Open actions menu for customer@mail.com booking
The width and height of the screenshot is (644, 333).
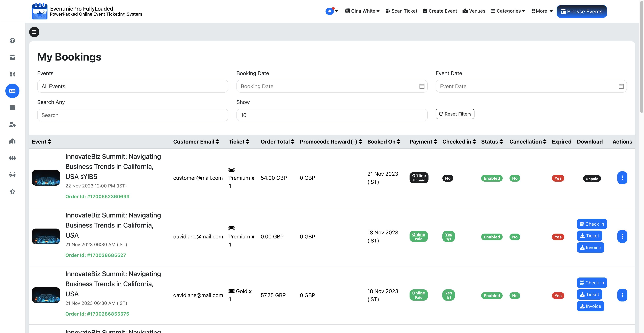pos(622,178)
